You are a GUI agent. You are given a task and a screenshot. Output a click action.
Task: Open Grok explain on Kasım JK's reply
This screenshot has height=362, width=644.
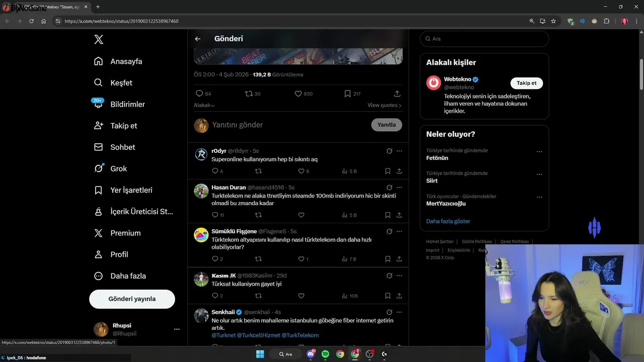point(389,276)
